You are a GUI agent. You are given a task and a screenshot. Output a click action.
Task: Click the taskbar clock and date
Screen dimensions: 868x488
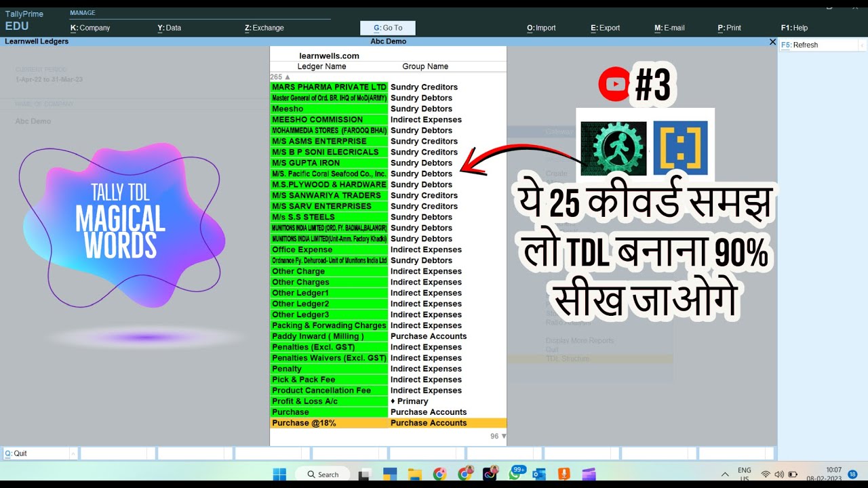pyautogui.click(x=824, y=474)
